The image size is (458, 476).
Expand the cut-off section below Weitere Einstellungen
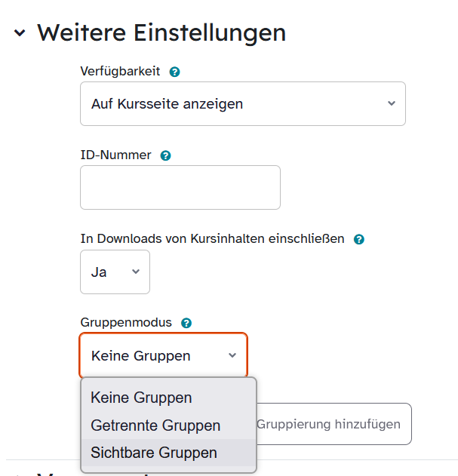point(20,472)
